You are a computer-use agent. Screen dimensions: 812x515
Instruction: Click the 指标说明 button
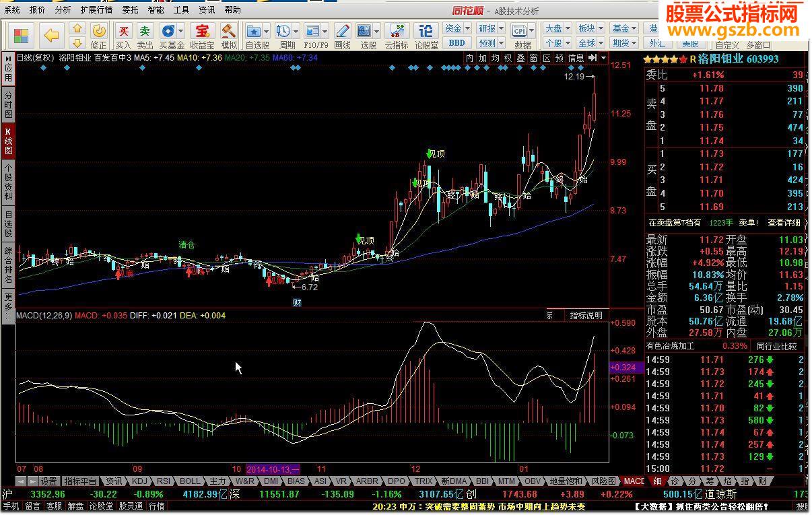coord(586,315)
